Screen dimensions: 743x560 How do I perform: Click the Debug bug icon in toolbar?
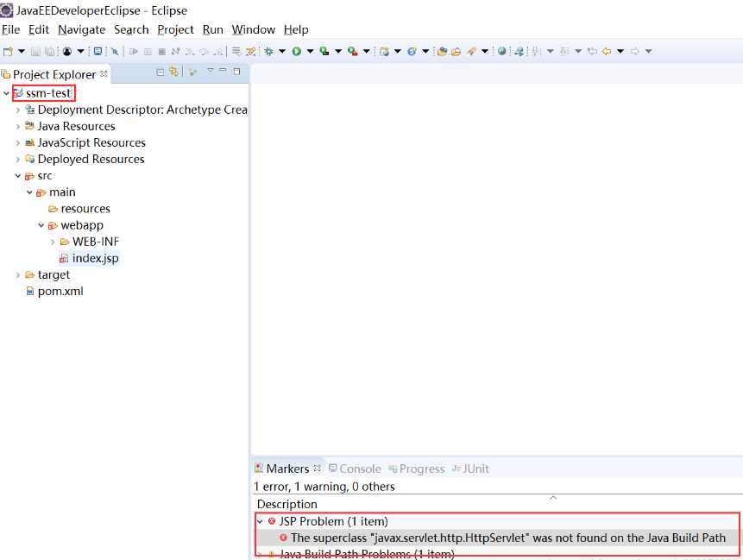point(268,51)
